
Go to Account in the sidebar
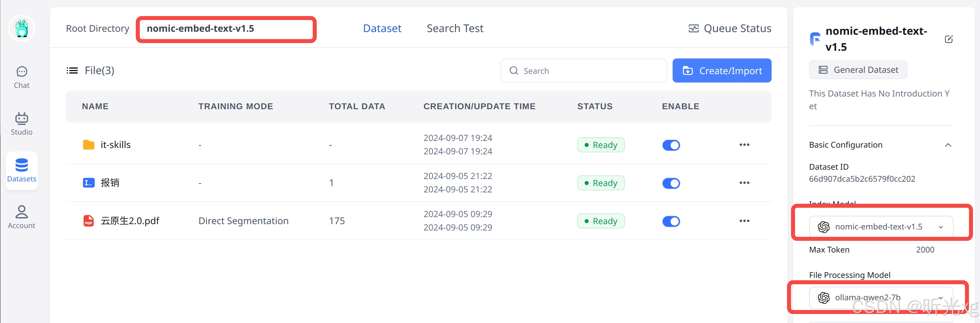(22, 217)
